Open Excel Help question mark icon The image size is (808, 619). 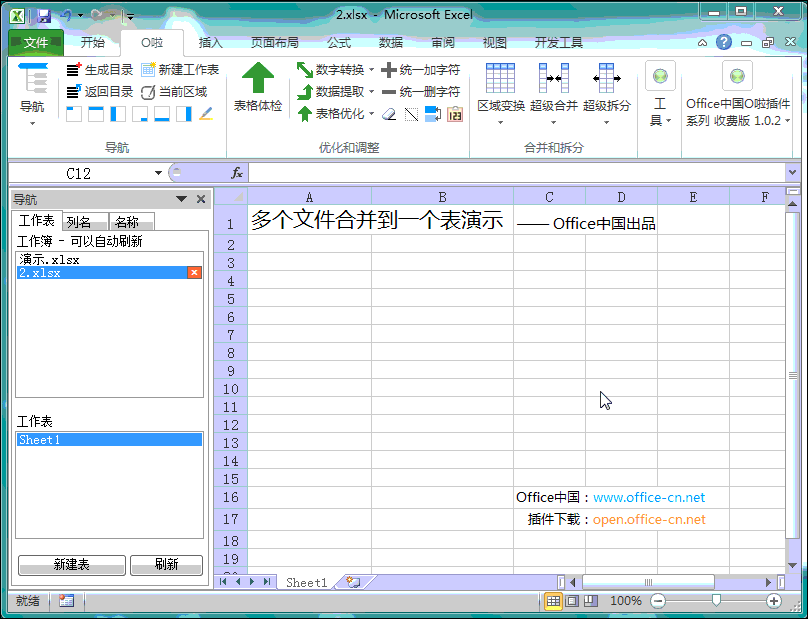point(724,42)
